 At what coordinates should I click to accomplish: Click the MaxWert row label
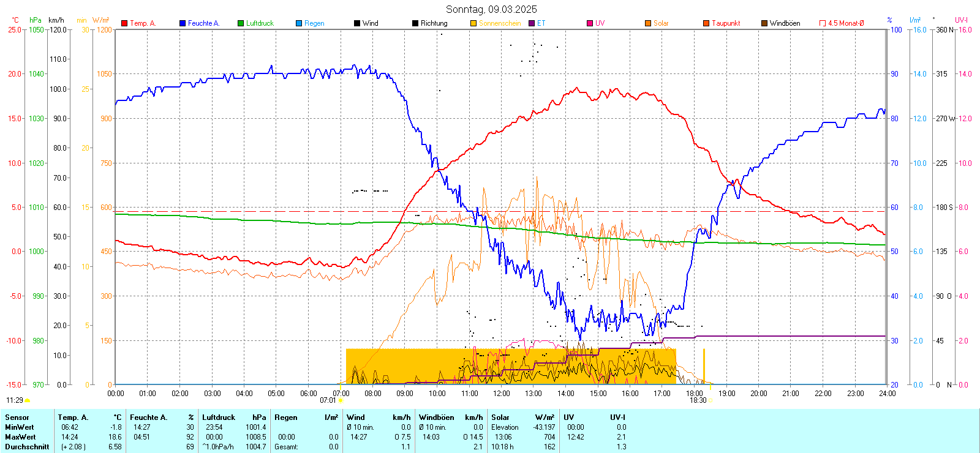point(20,437)
